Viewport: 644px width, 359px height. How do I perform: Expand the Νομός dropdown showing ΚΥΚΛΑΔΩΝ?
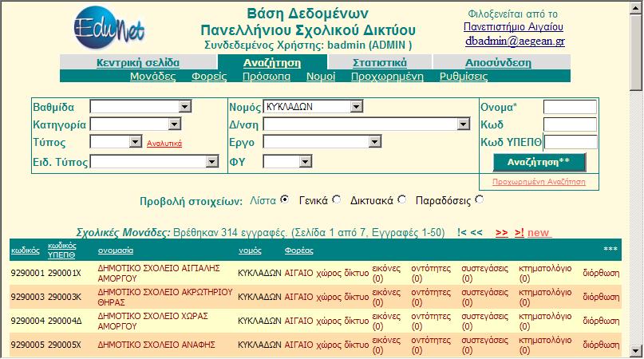(313, 107)
